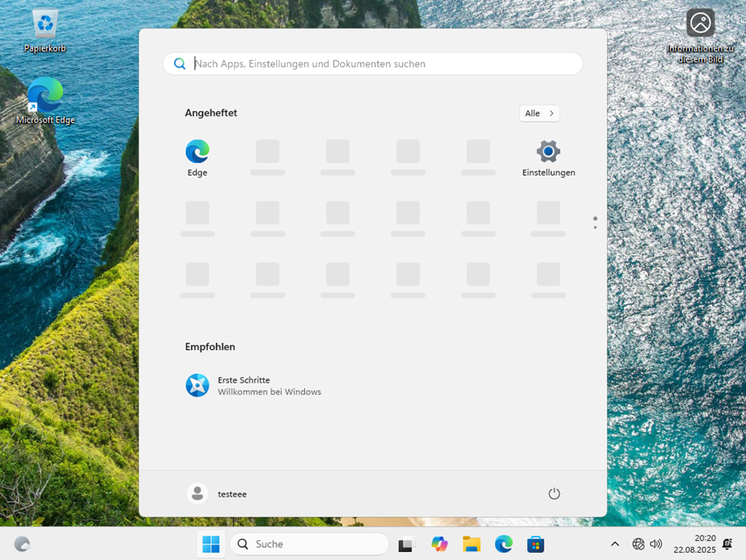
Task: Open clock and date flyout
Action: [694, 544]
